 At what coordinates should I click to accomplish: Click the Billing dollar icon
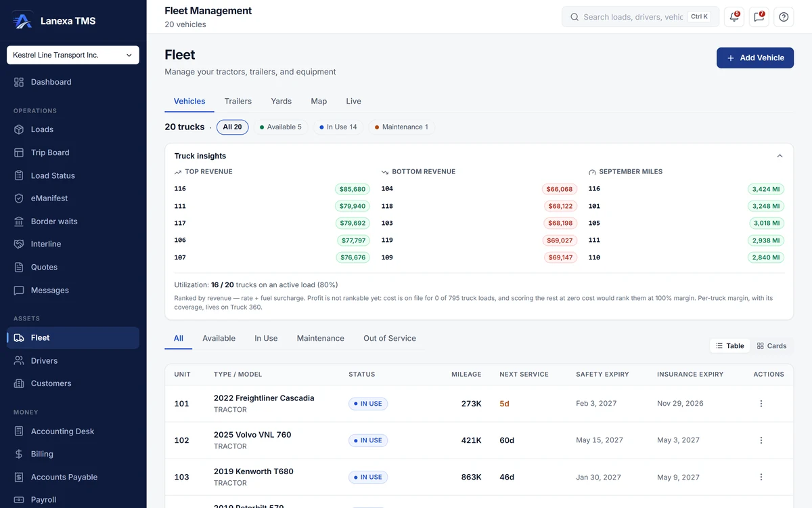19,454
